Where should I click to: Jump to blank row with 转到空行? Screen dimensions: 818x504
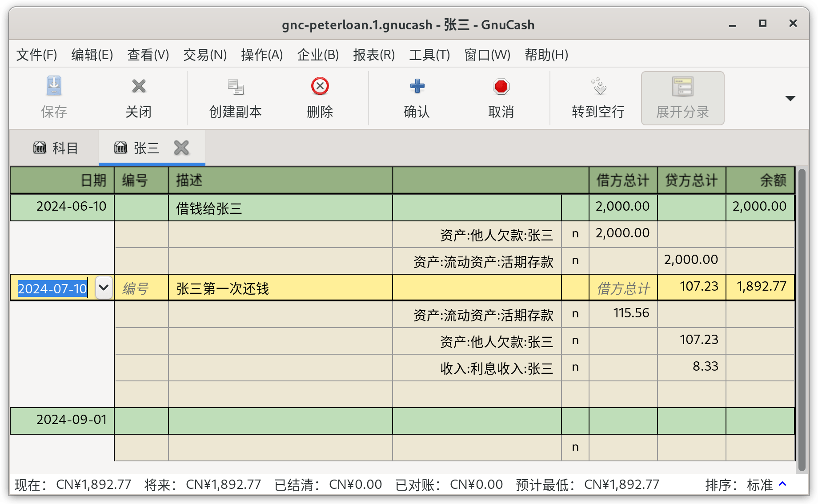click(598, 98)
